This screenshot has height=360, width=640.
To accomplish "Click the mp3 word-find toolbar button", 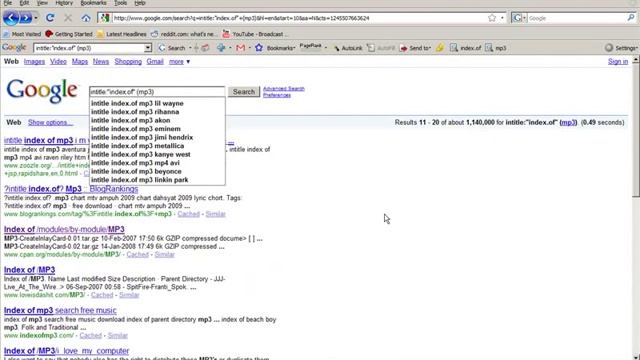I will 496,48.
